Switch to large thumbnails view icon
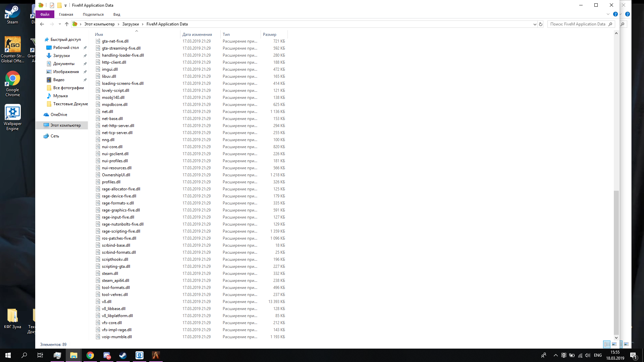The width and height of the screenshot is (644, 362). (x=614, y=344)
